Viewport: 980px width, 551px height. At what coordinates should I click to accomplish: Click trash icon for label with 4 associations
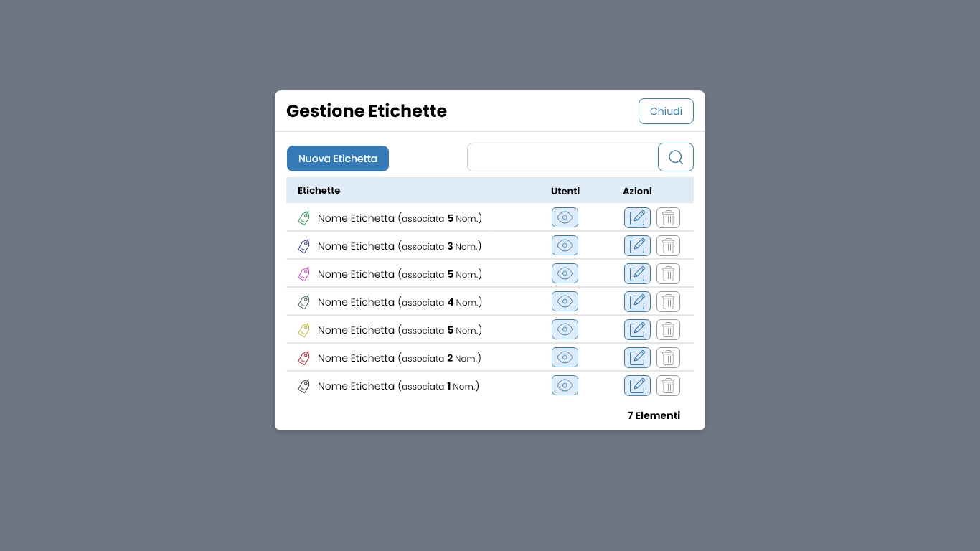tap(668, 301)
